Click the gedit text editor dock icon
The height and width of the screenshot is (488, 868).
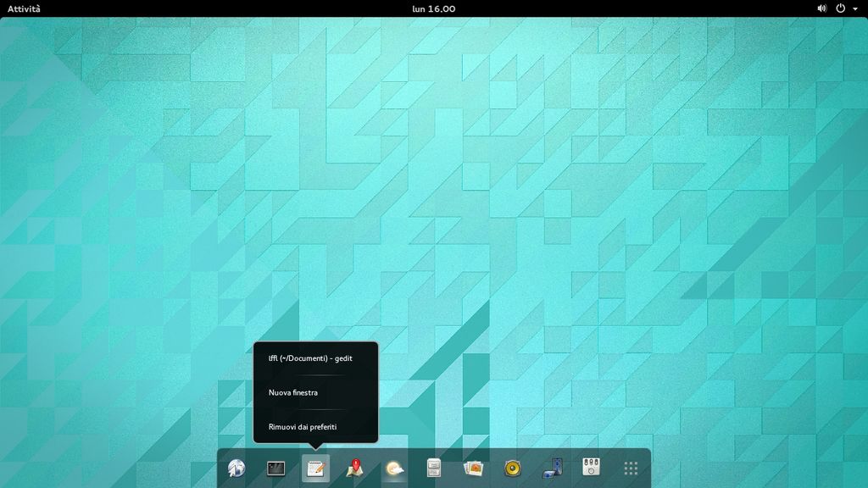coord(315,468)
